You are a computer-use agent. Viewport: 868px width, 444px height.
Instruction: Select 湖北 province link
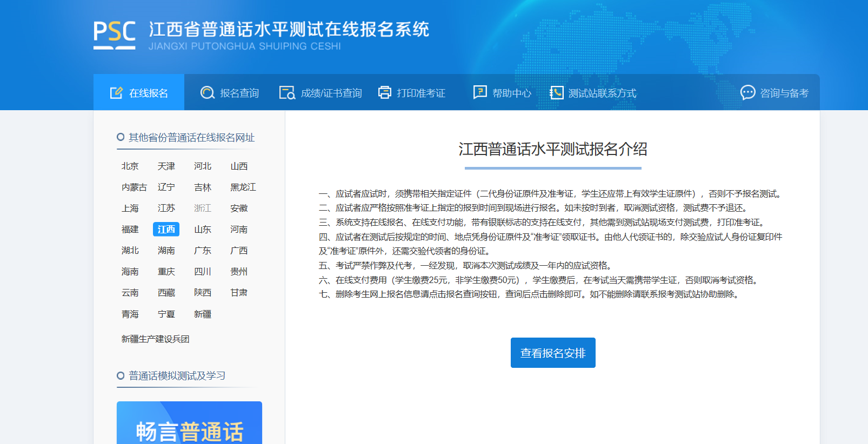pos(130,250)
